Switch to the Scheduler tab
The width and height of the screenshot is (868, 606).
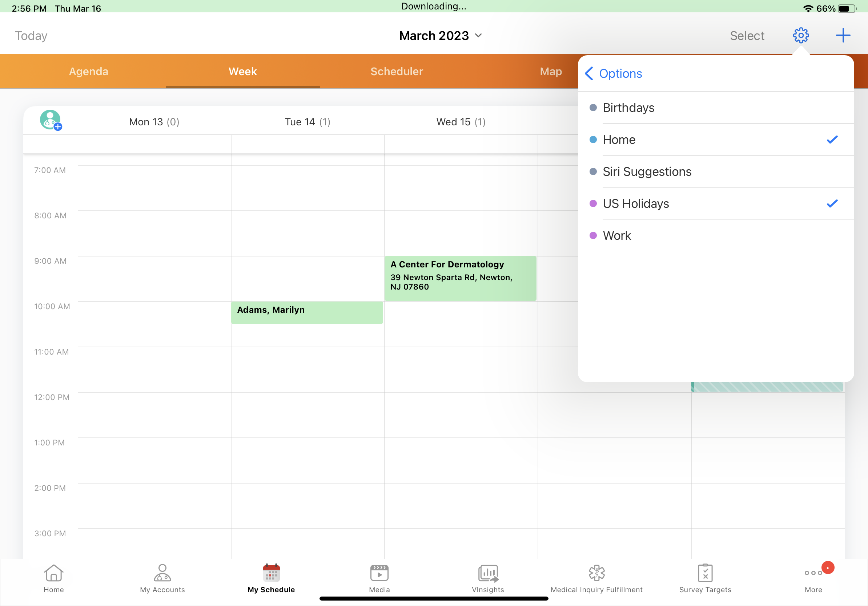pyautogui.click(x=397, y=71)
